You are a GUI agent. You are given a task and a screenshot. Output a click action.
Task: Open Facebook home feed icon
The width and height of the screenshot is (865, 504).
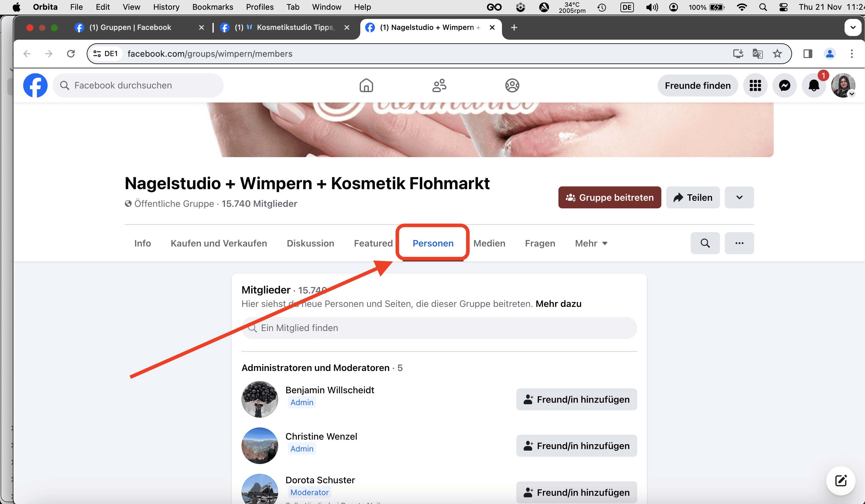pos(366,85)
